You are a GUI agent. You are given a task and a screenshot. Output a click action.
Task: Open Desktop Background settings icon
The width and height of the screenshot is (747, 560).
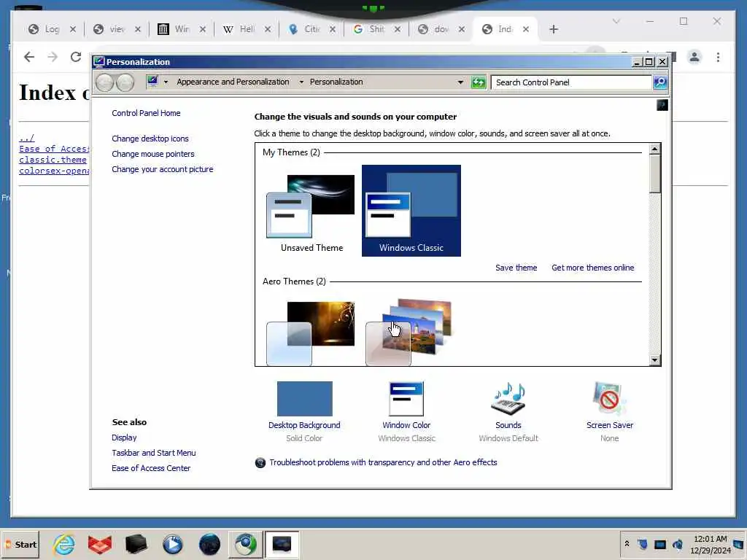click(304, 399)
